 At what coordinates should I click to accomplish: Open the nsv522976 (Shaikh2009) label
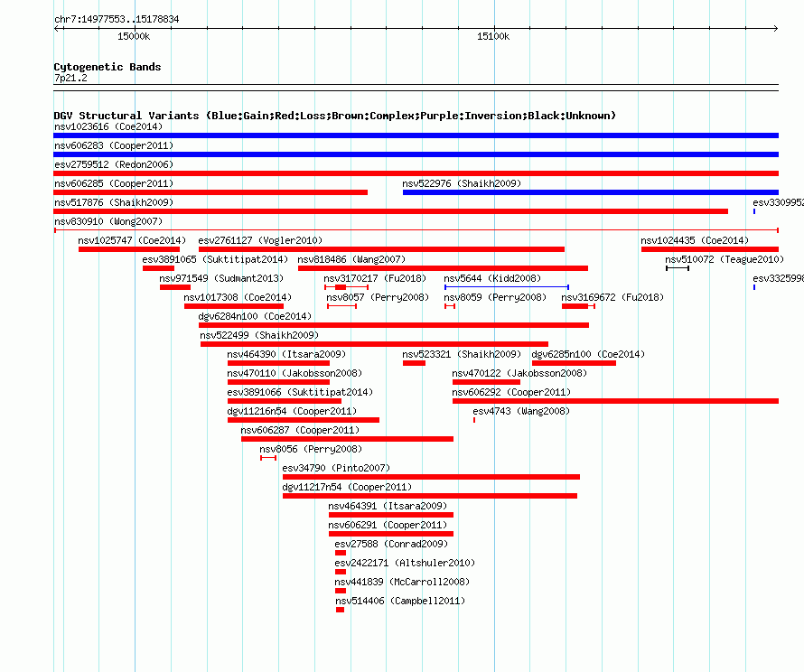pyautogui.click(x=462, y=183)
